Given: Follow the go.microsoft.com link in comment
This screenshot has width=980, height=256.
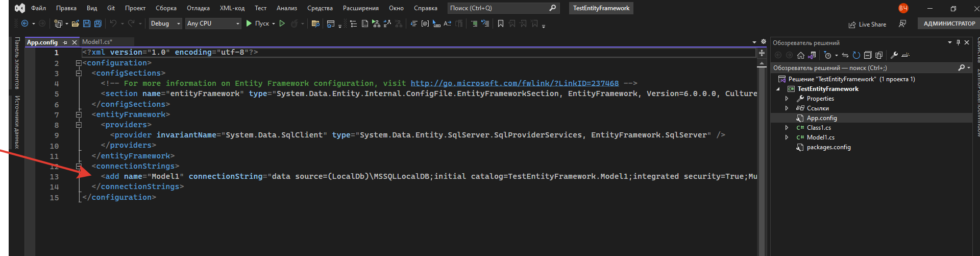Looking at the screenshot, I should (514, 83).
